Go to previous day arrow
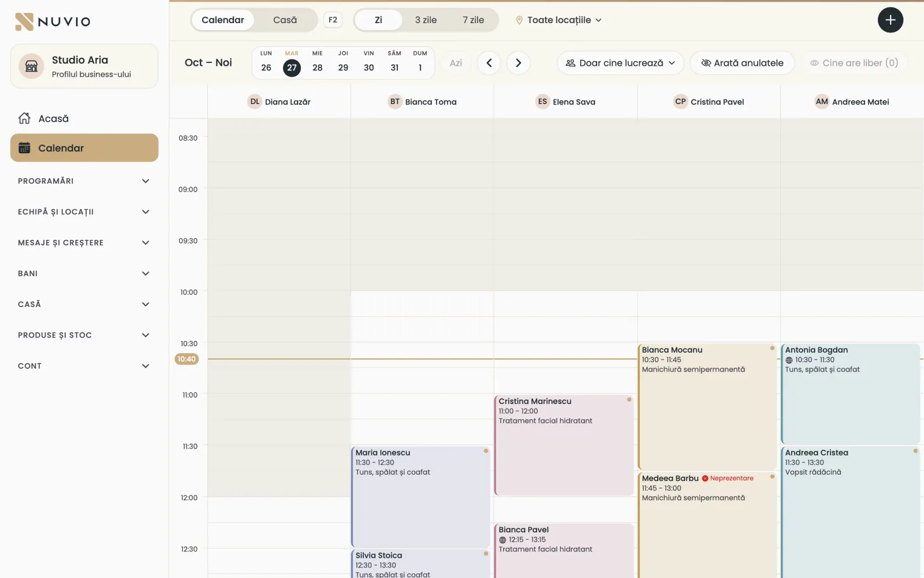 click(489, 63)
